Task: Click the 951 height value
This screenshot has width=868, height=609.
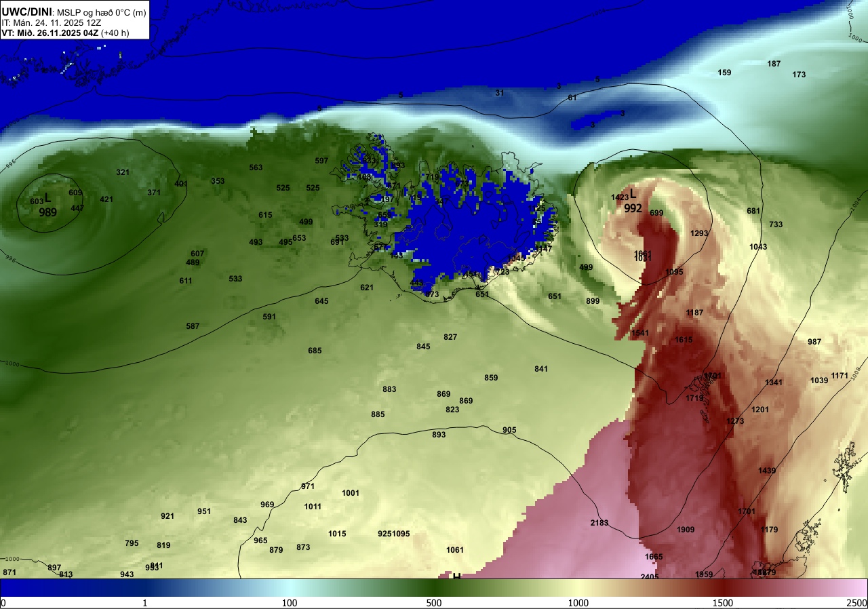Action: tap(204, 511)
